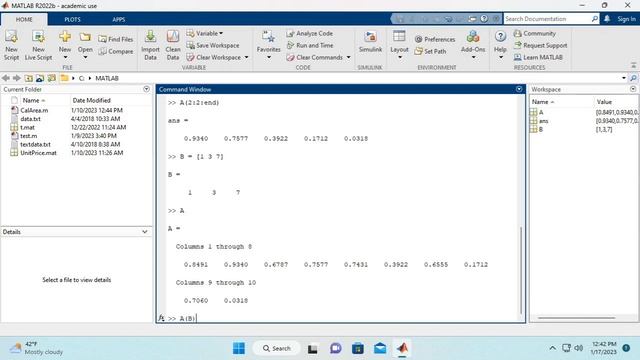This screenshot has width=640, height=360.
Task: Click Clear Commands
Action: click(x=315, y=58)
